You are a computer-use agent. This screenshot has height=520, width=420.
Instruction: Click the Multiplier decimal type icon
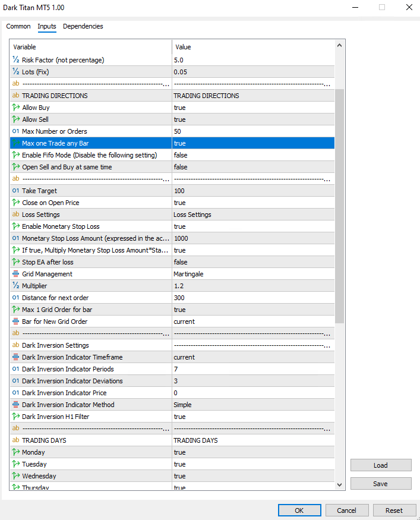pyautogui.click(x=16, y=286)
